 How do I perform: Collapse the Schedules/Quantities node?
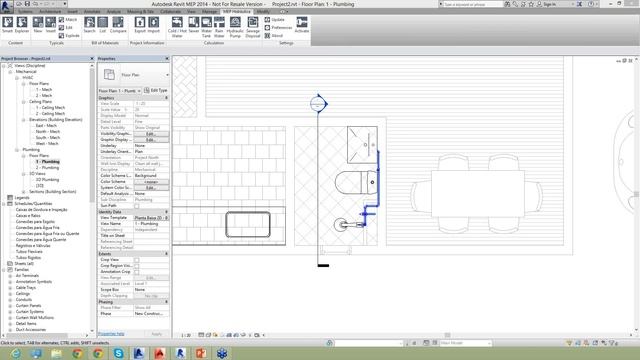coord(4,204)
